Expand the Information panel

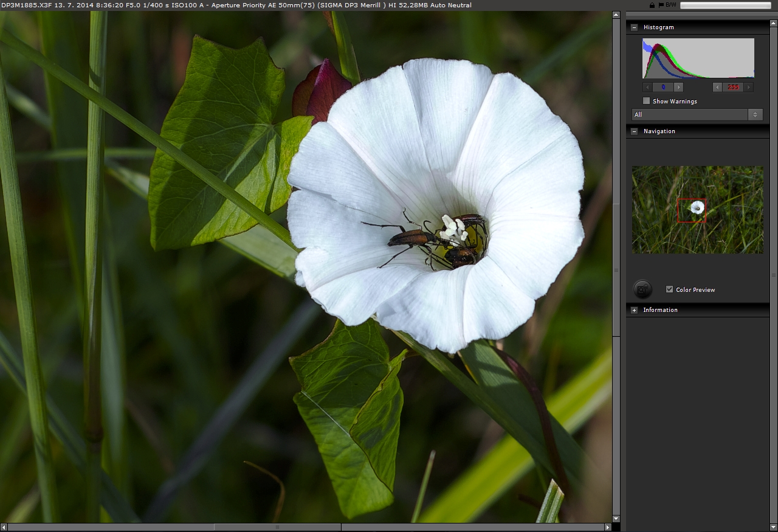(x=635, y=310)
